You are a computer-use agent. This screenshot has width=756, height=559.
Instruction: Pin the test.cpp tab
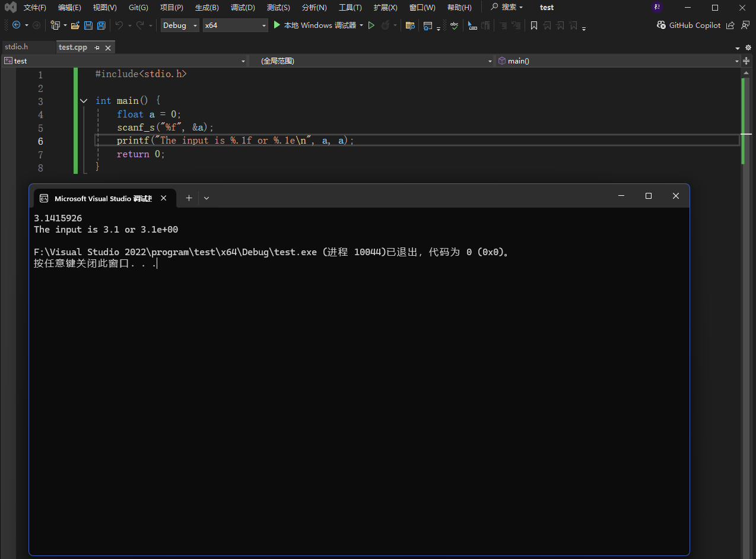click(97, 47)
